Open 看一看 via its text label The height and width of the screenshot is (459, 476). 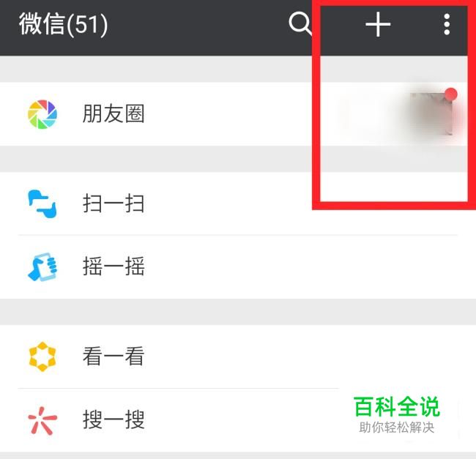114,356
